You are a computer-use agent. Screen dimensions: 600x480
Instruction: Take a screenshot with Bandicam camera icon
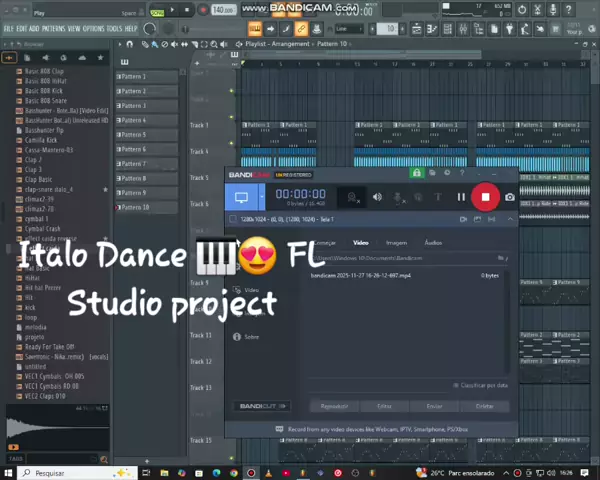[x=510, y=197]
